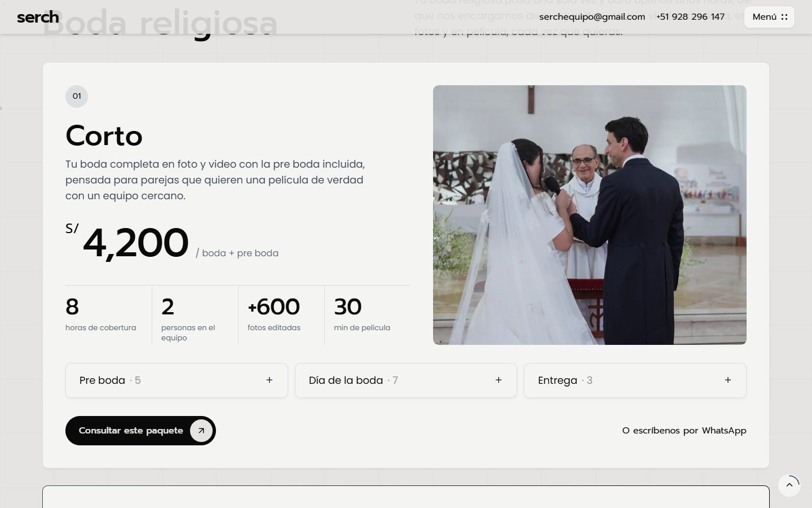Click the 'horas de cobertura' stat

click(101, 327)
